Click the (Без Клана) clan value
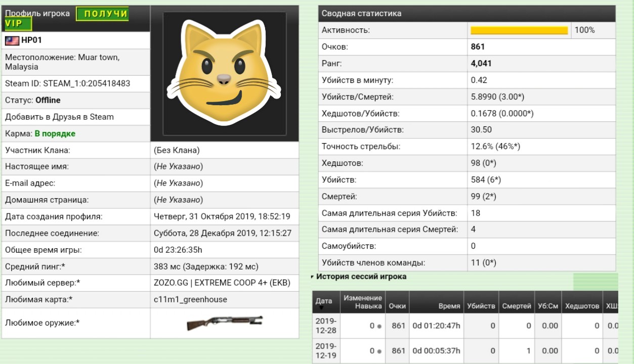The image size is (634, 364). (177, 150)
